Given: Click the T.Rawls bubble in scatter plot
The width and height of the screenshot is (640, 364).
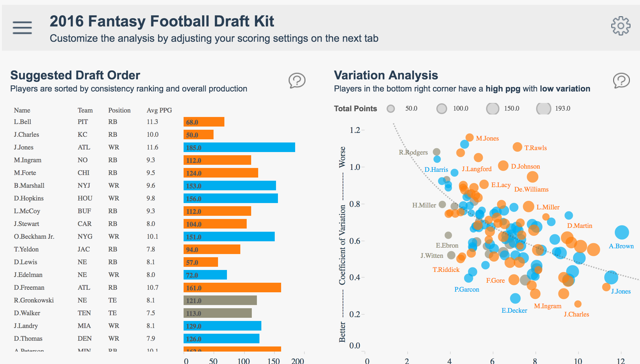Looking at the screenshot, I should tap(517, 147).
